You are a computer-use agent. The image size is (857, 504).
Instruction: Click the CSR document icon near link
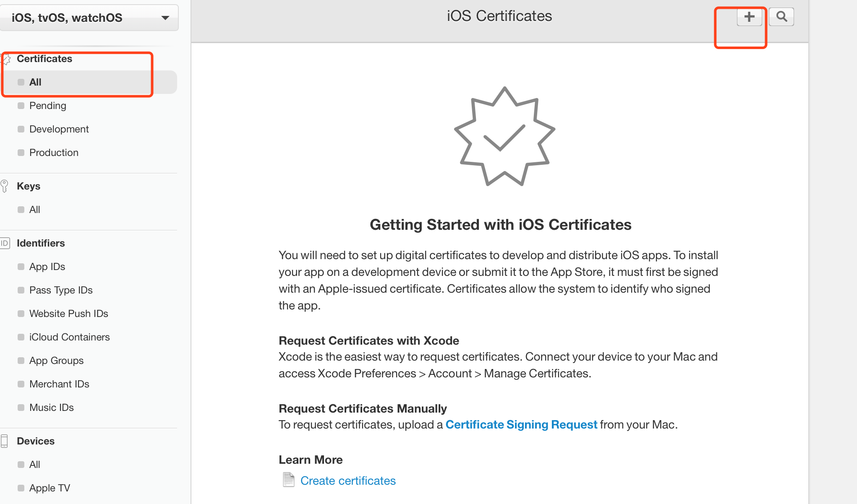tap(288, 481)
